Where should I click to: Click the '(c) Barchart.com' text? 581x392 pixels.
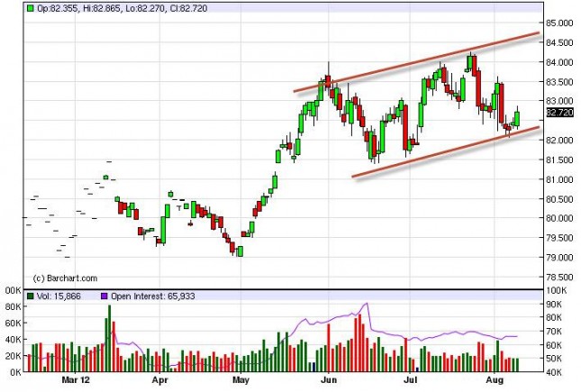[x=65, y=278]
